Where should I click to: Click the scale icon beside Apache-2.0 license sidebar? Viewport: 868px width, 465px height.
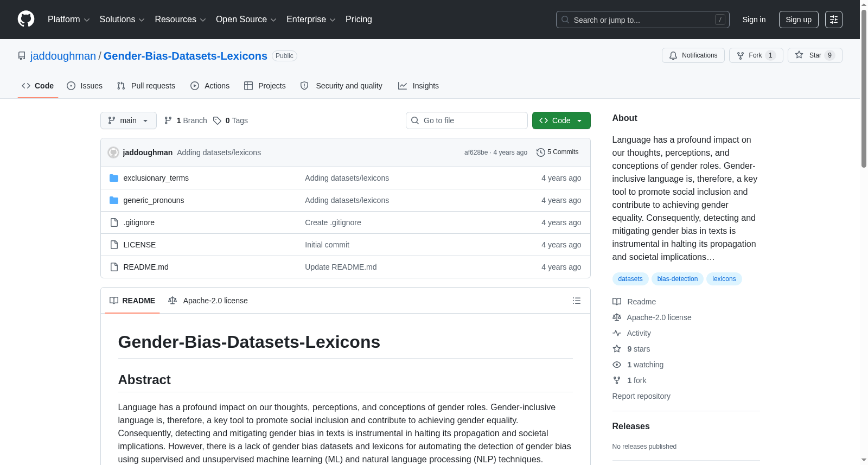[617, 317]
